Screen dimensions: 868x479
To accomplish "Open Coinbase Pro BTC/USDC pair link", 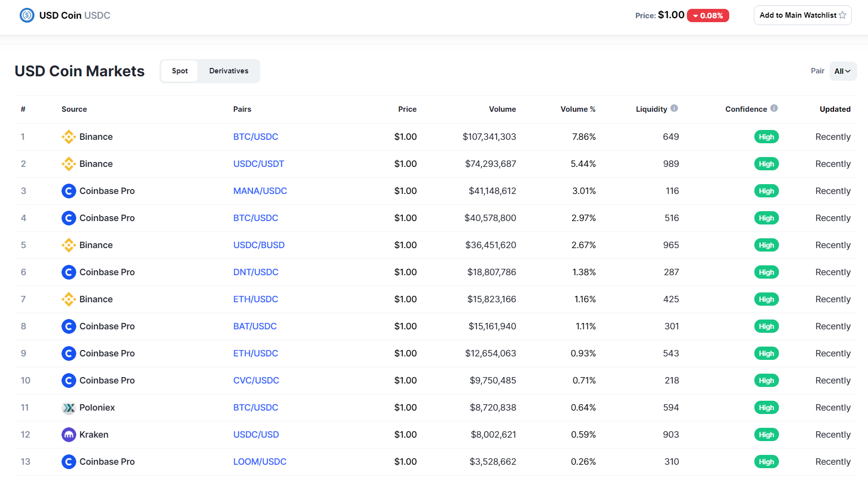I will click(x=255, y=218).
